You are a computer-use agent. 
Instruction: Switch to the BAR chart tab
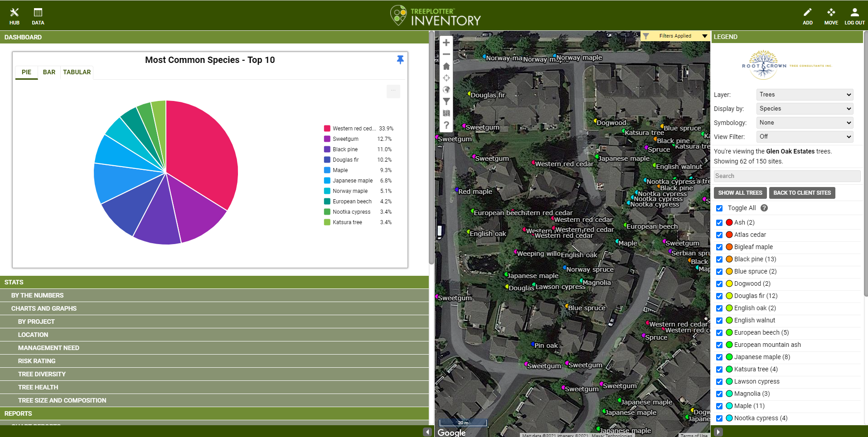(49, 72)
